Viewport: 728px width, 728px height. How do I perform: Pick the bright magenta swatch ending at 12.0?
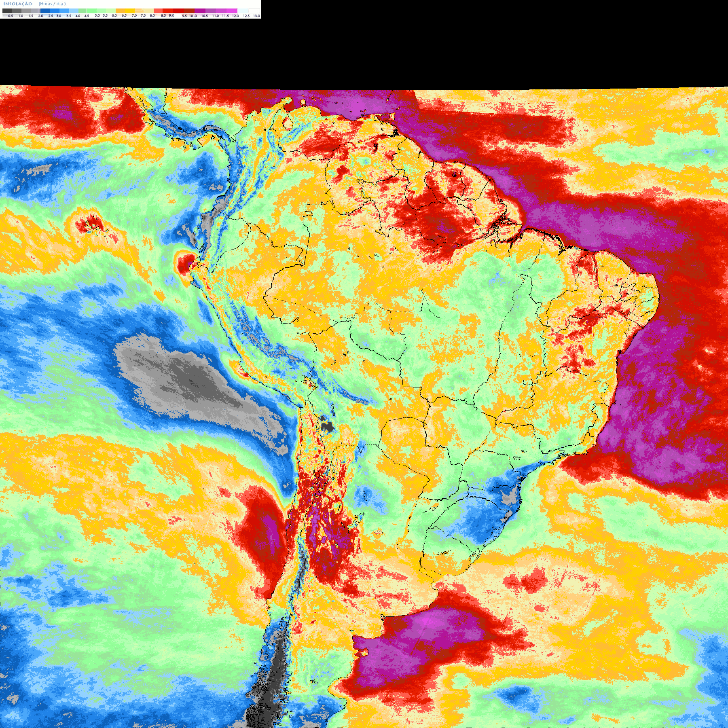coord(232,11)
